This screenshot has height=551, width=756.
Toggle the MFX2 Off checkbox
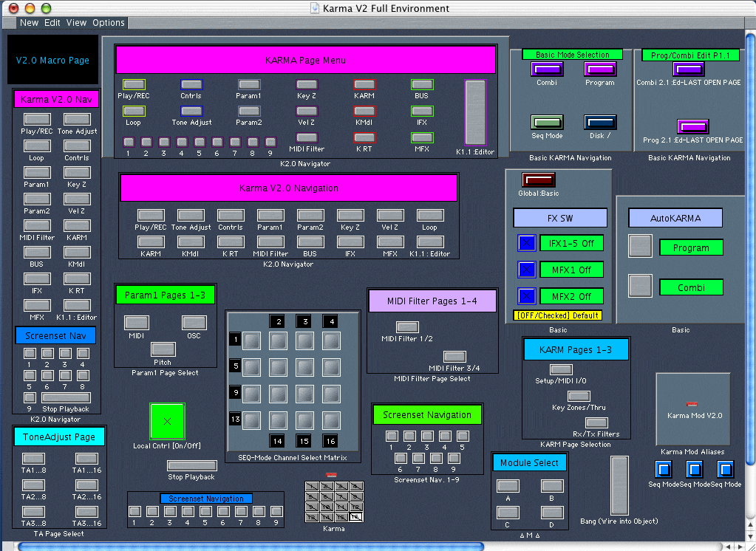pyautogui.click(x=526, y=296)
